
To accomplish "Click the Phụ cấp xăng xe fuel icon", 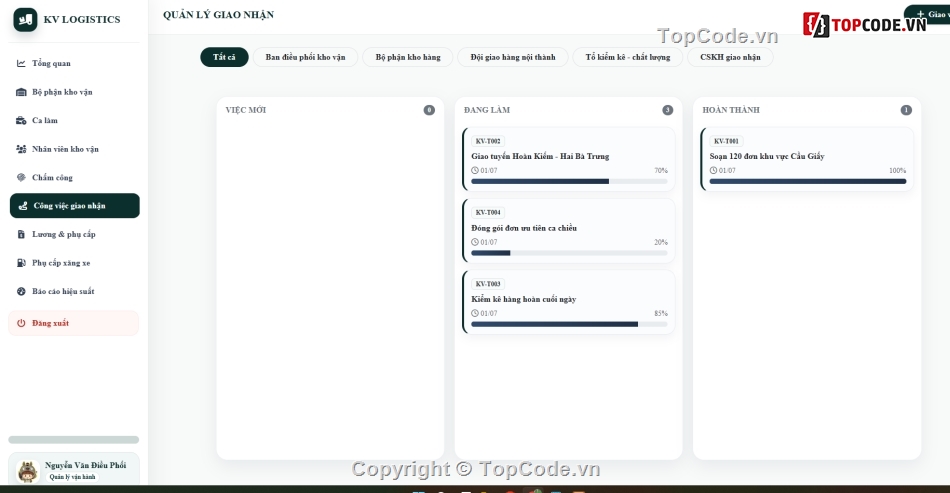I will click(21, 263).
